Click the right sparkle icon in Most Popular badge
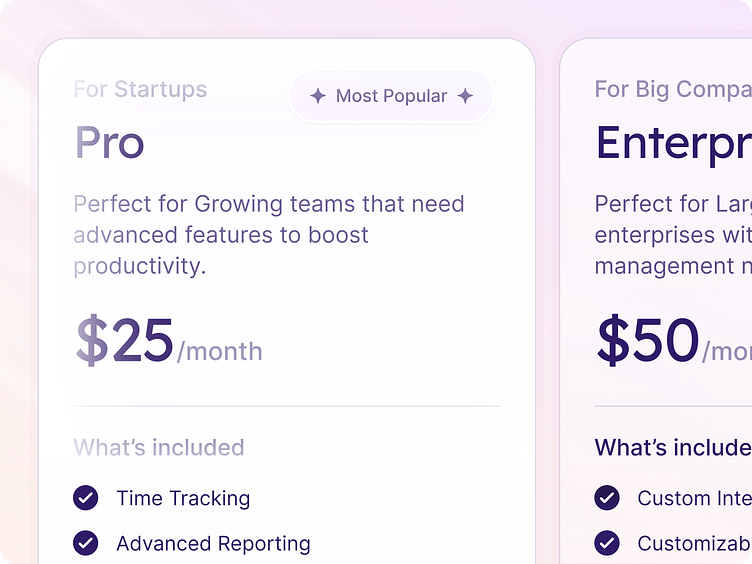 465,96
